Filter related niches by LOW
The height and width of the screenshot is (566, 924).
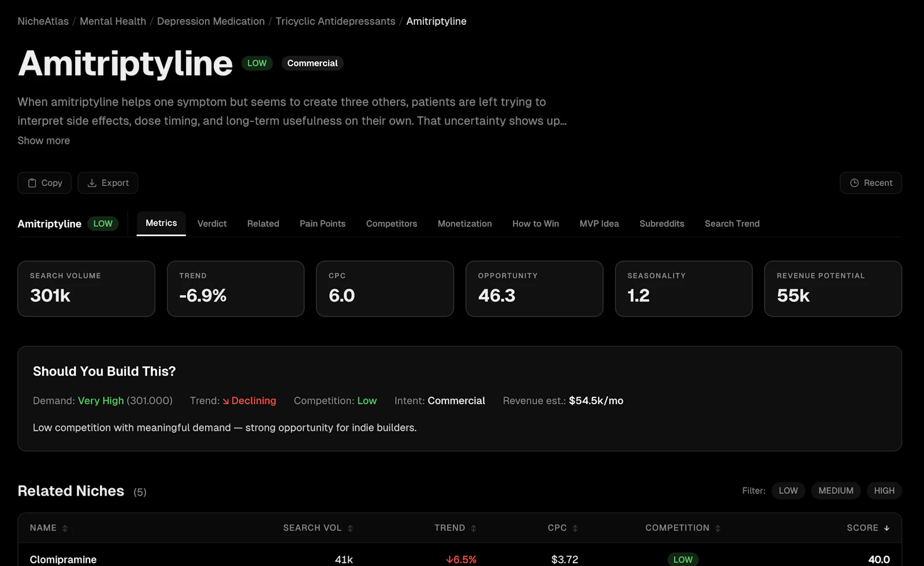[788, 491]
